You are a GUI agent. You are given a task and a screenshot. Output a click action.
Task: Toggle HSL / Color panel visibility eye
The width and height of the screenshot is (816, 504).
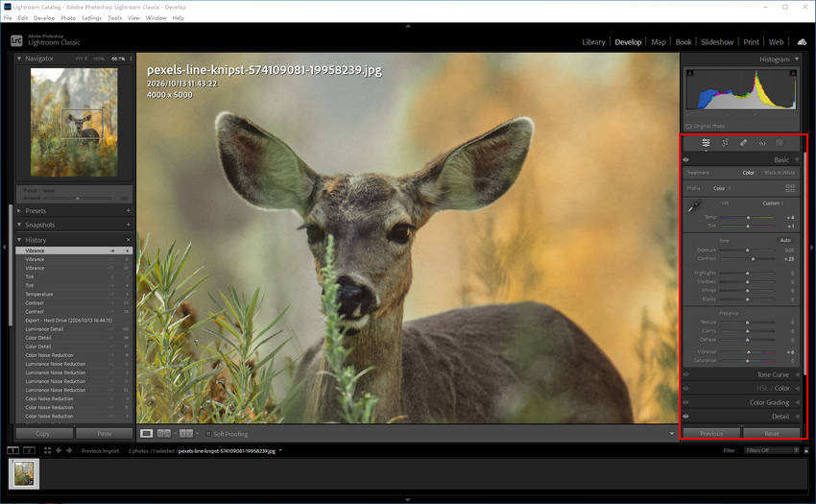coord(685,389)
